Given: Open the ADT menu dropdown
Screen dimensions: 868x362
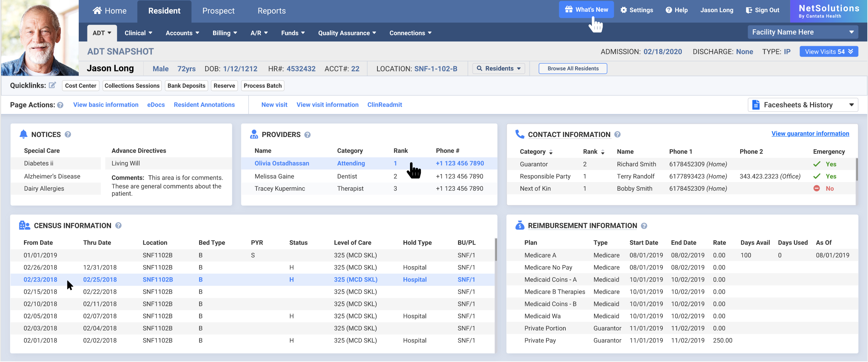Looking at the screenshot, I should 102,33.
